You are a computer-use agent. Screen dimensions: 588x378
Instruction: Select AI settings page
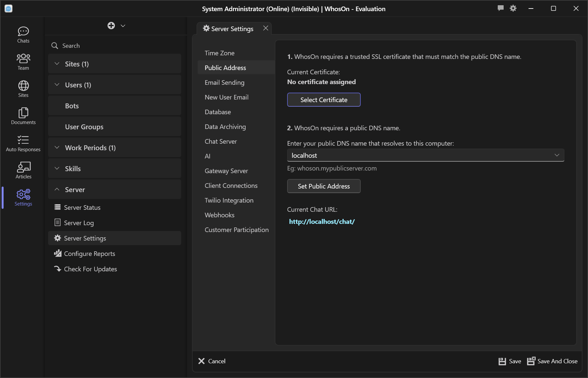tap(236, 156)
